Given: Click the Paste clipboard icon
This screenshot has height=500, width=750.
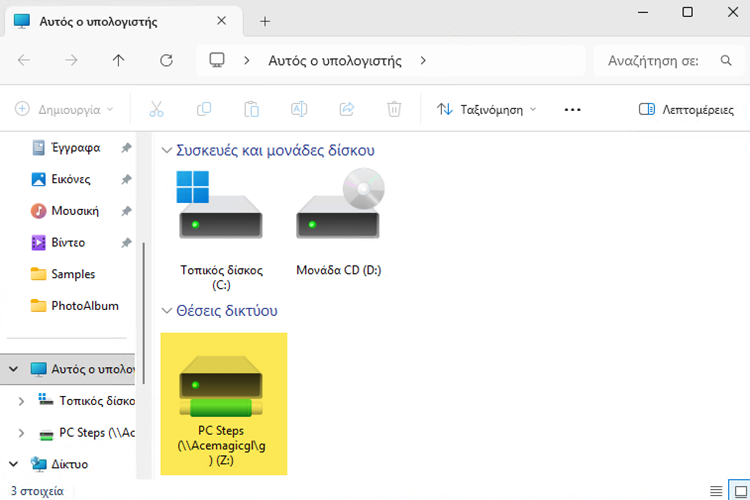Looking at the screenshot, I should (x=252, y=109).
